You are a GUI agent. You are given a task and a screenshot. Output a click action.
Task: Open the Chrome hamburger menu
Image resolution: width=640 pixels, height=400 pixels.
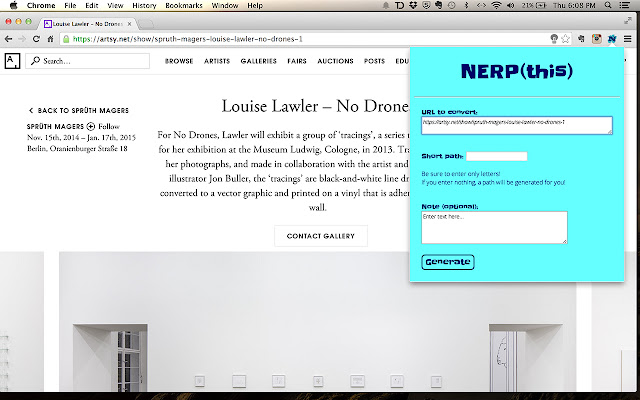pos(628,39)
